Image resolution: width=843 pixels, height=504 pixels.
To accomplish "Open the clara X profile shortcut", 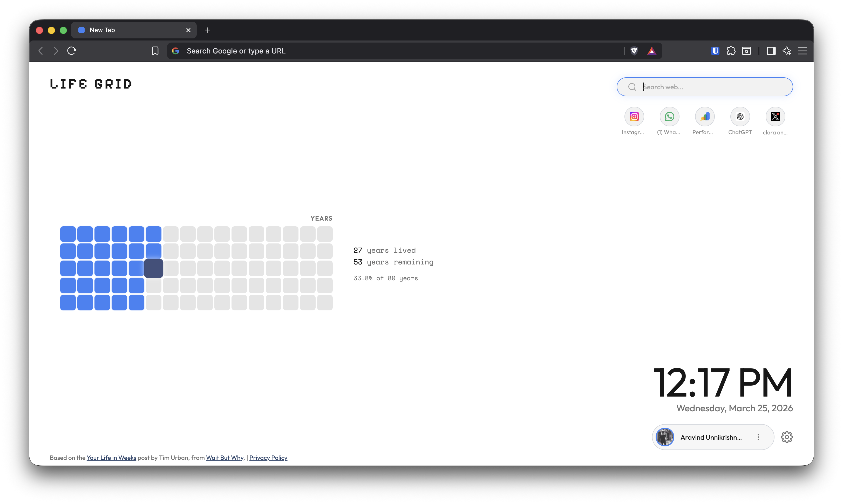I will click(776, 117).
